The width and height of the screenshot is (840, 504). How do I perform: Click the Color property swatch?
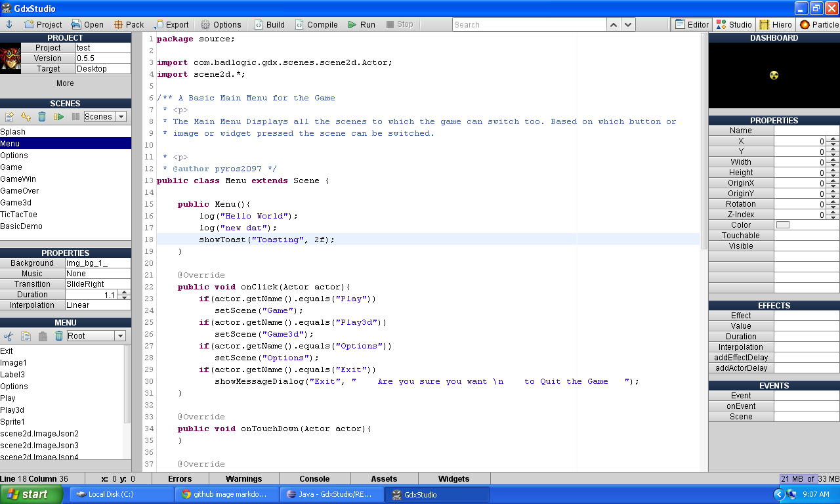(783, 225)
